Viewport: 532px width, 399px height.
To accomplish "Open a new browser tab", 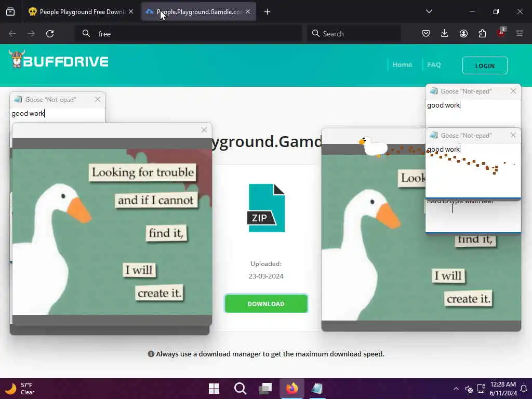I will click(x=268, y=12).
